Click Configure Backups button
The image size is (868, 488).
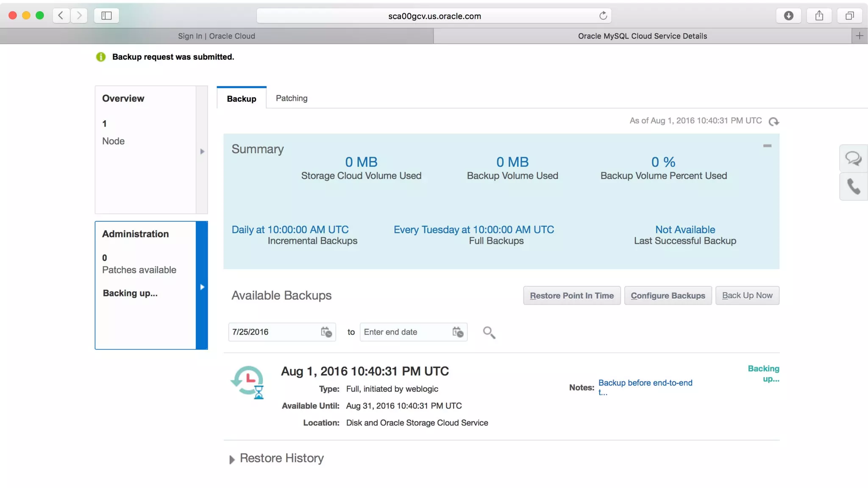[x=668, y=296]
